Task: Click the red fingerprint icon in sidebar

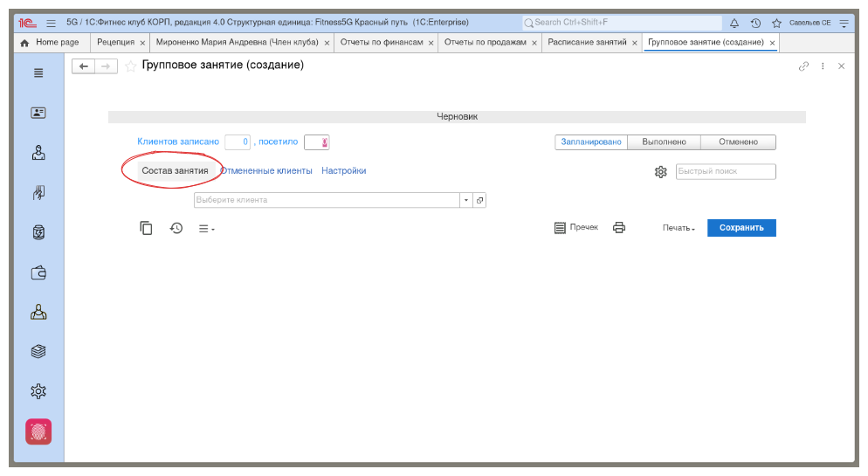Action: click(38, 431)
